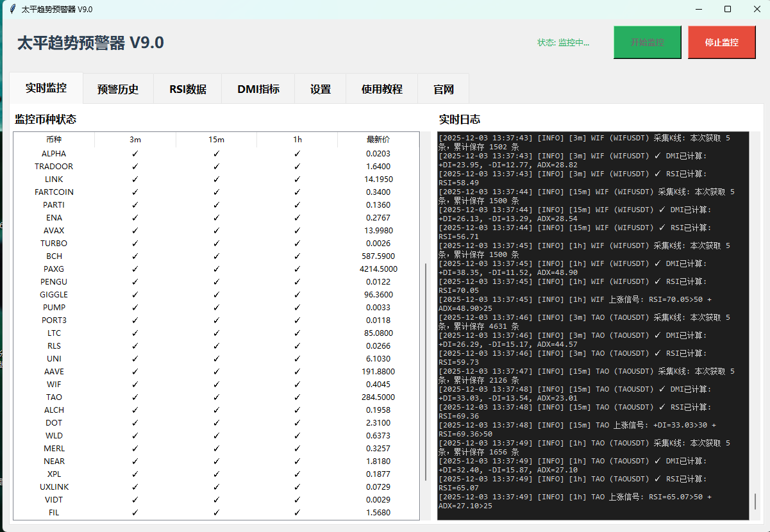Click the 1h checkmark for PAXG row
This screenshot has width=770, height=532.
coord(297,269)
